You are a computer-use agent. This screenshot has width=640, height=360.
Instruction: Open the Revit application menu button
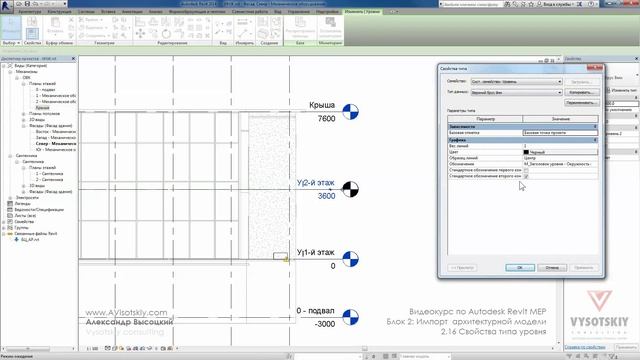6,6
